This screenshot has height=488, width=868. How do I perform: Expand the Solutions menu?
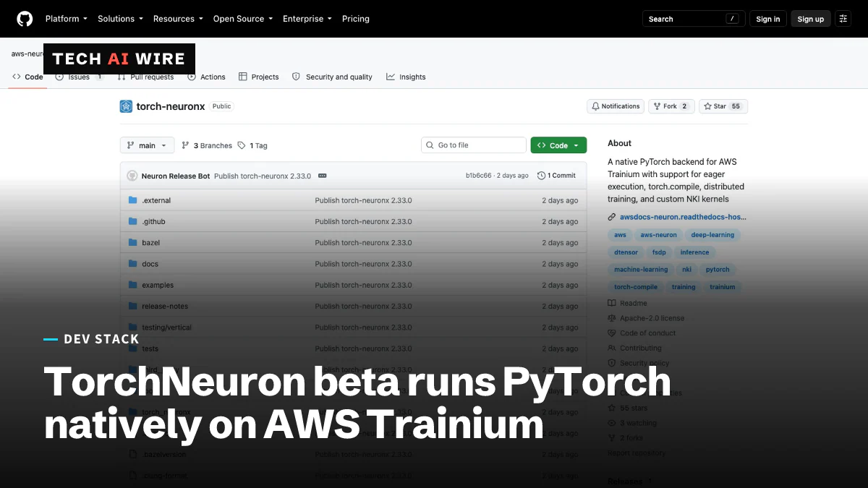point(120,19)
